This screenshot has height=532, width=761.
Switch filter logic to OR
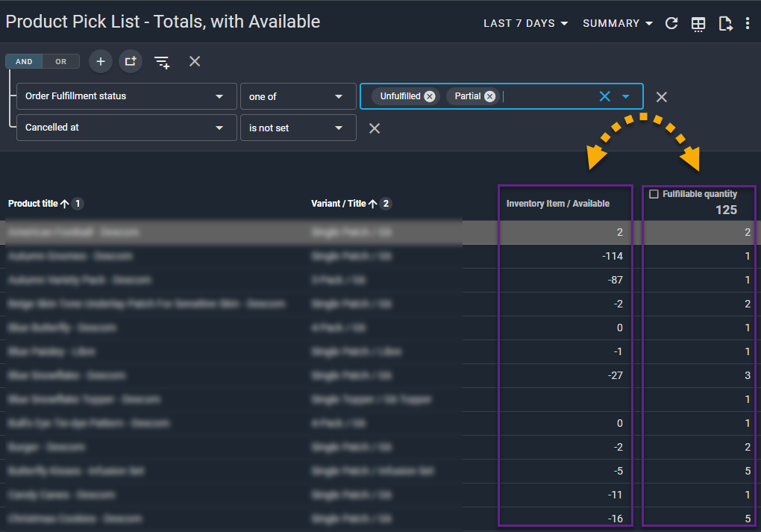61,62
